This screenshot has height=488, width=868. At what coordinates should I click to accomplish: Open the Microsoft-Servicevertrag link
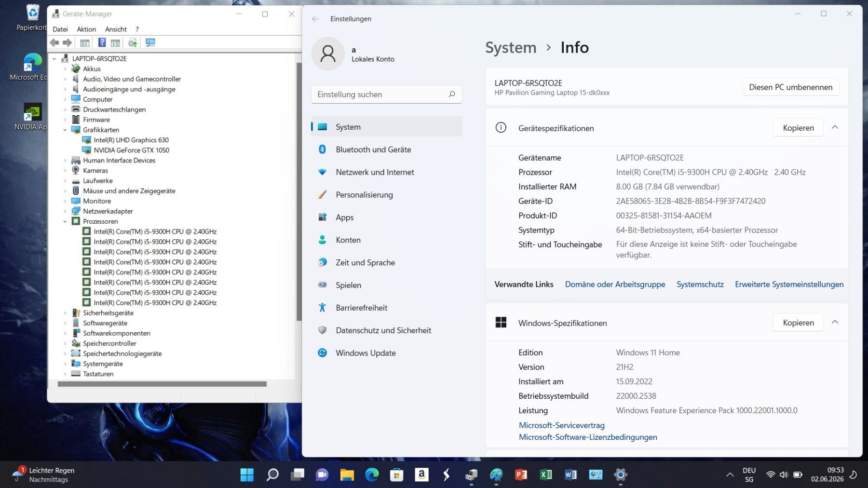[x=561, y=425]
